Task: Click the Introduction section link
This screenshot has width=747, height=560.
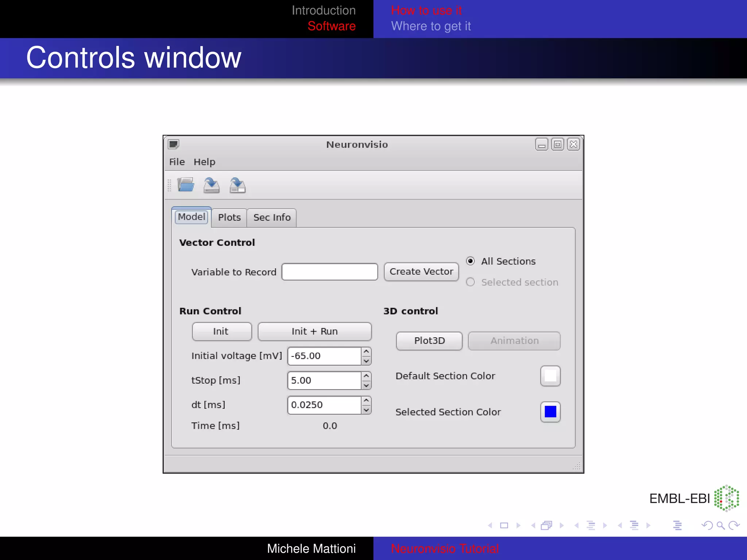Action: click(x=324, y=10)
